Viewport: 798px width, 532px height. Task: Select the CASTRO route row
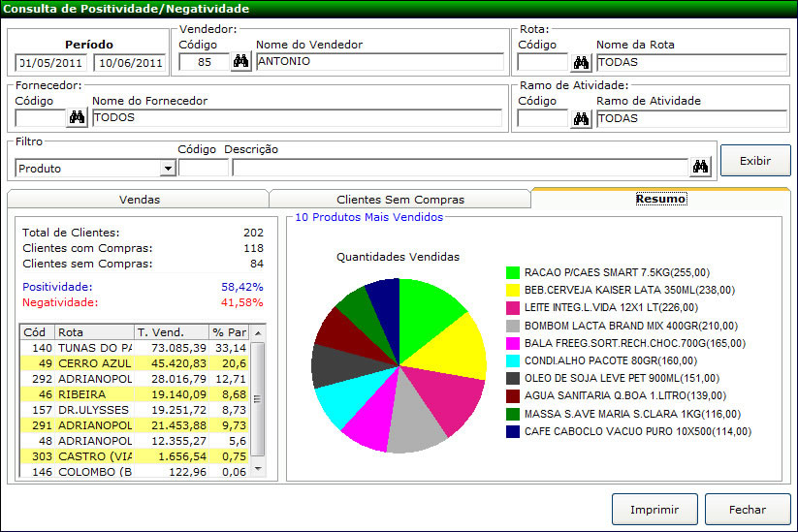135,456
